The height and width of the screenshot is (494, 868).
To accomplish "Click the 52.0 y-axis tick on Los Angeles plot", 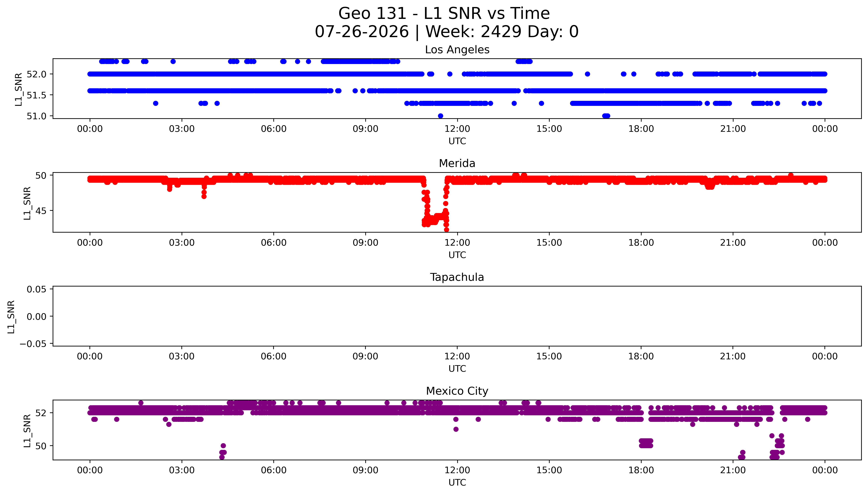I will click(x=36, y=74).
